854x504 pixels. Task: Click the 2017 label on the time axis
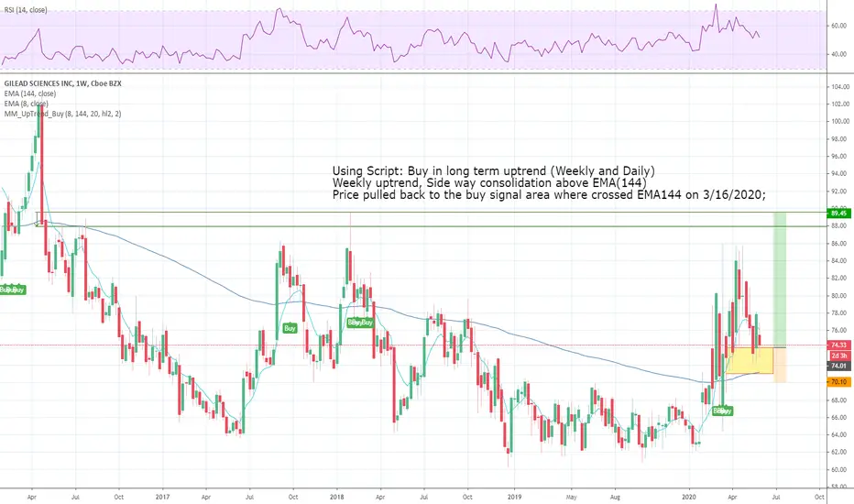point(162,497)
